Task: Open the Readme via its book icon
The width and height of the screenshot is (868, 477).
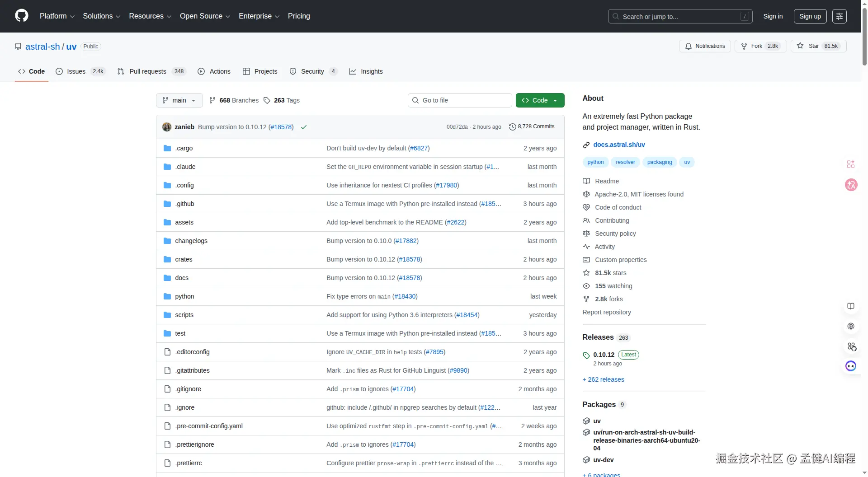Action: pyautogui.click(x=586, y=181)
